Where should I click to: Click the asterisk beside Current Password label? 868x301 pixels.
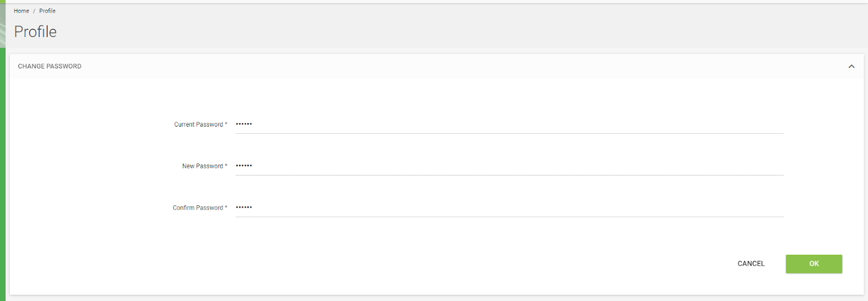(x=226, y=124)
